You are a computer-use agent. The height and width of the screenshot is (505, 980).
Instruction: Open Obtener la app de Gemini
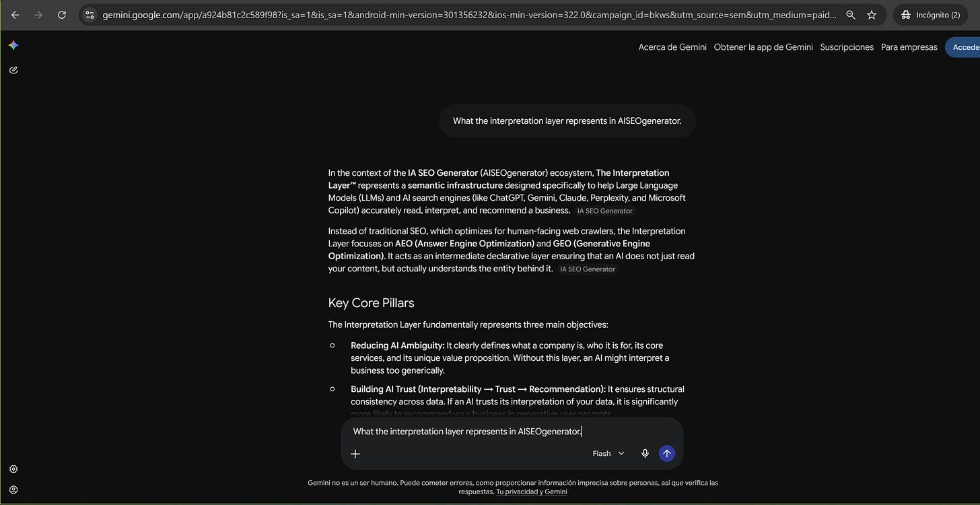pos(763,47)
